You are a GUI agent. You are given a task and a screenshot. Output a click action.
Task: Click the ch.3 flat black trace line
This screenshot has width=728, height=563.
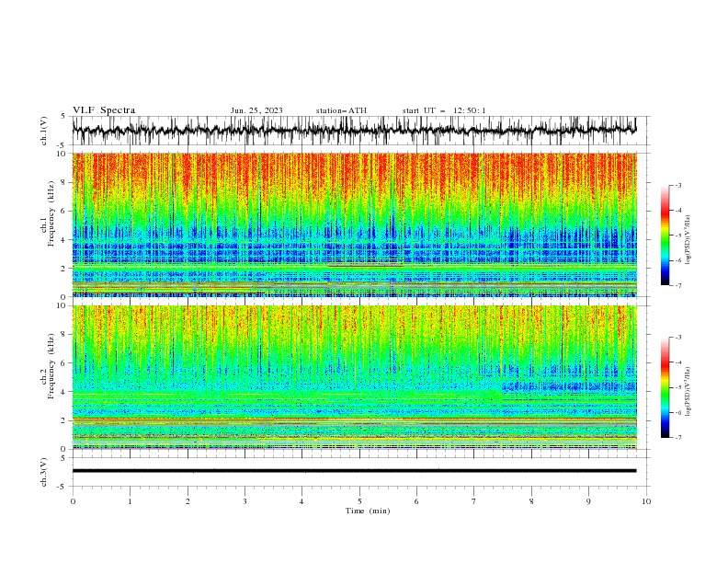click(355, 471)
